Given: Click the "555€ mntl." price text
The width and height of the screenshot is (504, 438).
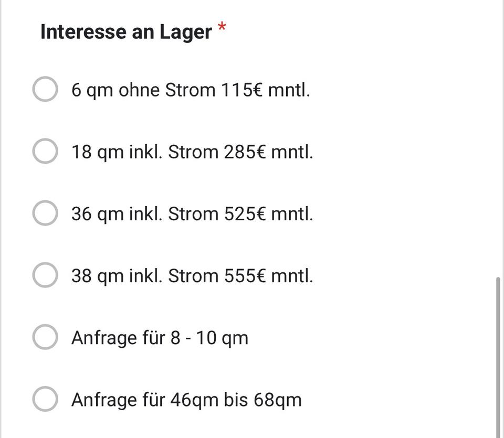Looking at the screenshot, I should (x=268, y=276).
